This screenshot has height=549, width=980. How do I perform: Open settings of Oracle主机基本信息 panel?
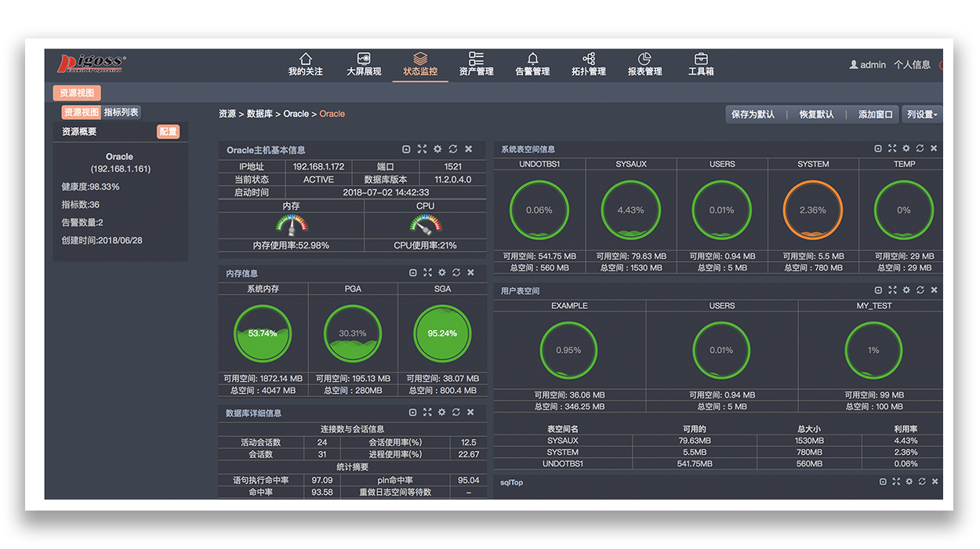click(437, 149)
